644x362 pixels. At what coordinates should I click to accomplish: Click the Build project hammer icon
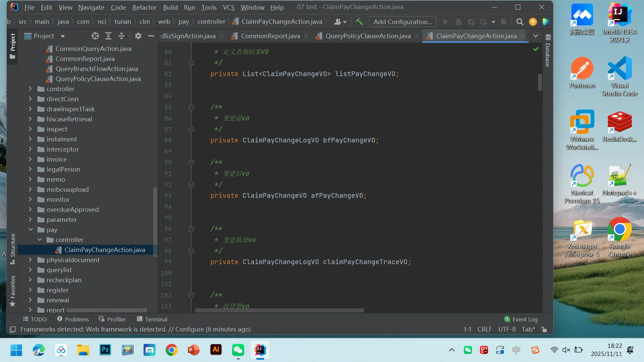[x=359, y=22]
